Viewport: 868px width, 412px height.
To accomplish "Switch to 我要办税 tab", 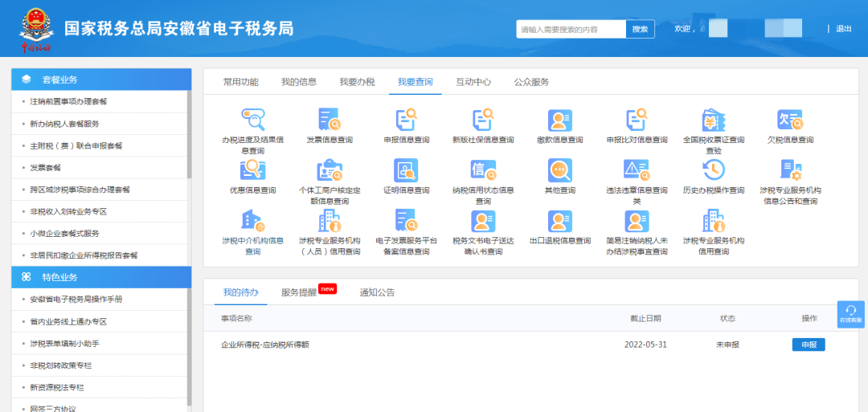I will [x=357, y=82].
